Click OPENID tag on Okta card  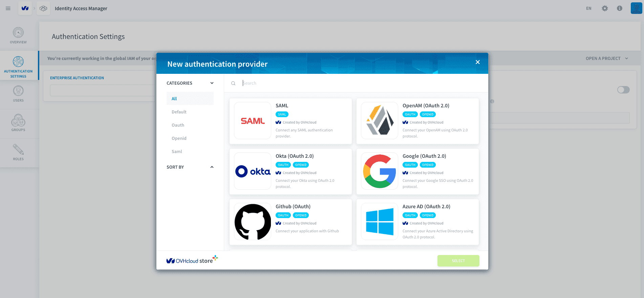301,165
